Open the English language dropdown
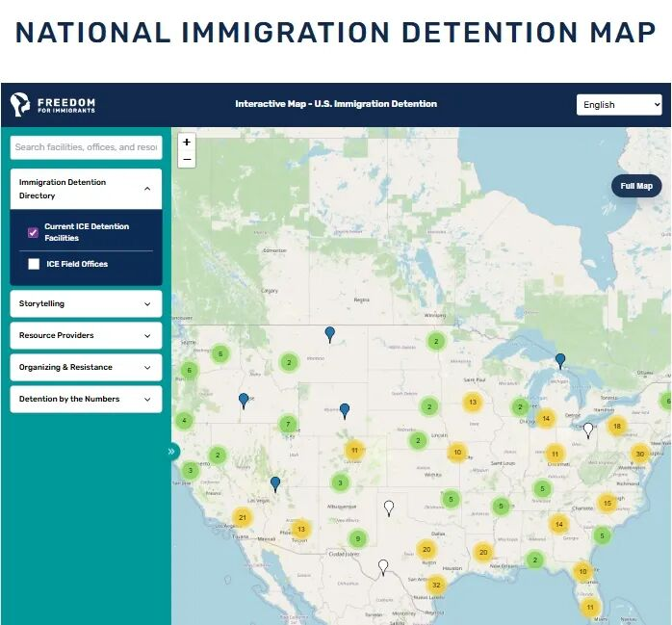Viewport: 672px width, 625px height. point(619,105)
